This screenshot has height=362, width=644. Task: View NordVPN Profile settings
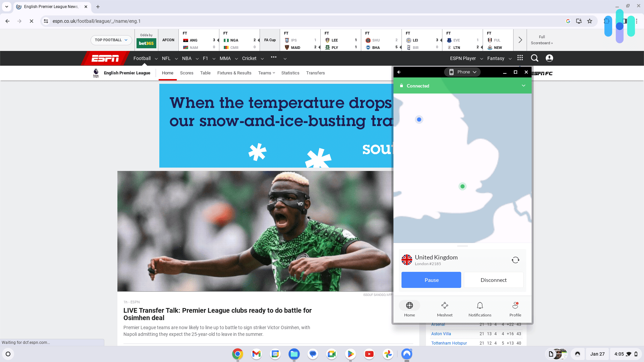(x=515, y=308)
